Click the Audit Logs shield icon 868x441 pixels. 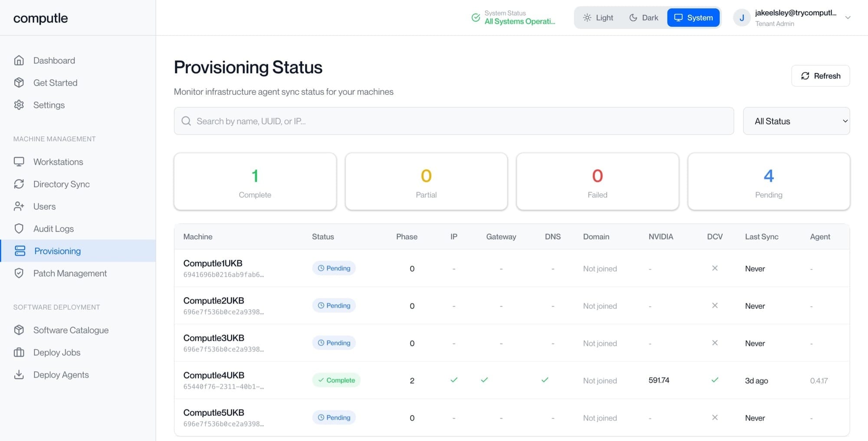19,229
